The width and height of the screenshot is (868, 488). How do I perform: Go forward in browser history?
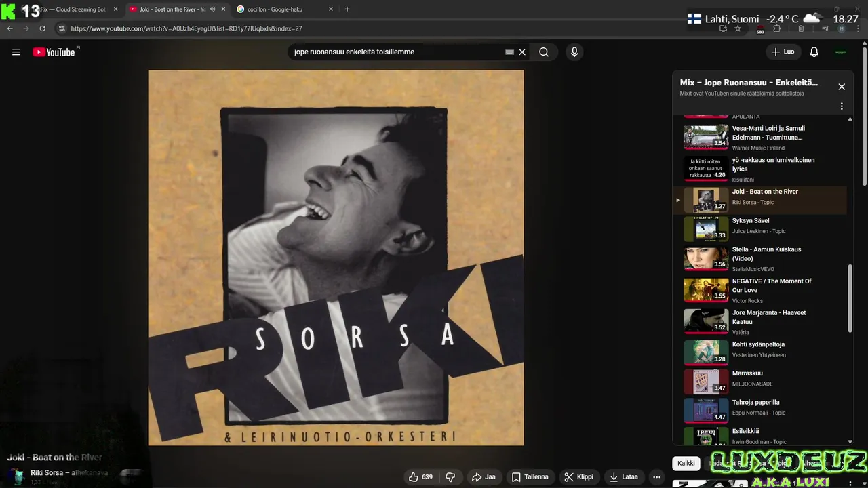(26, 28)
